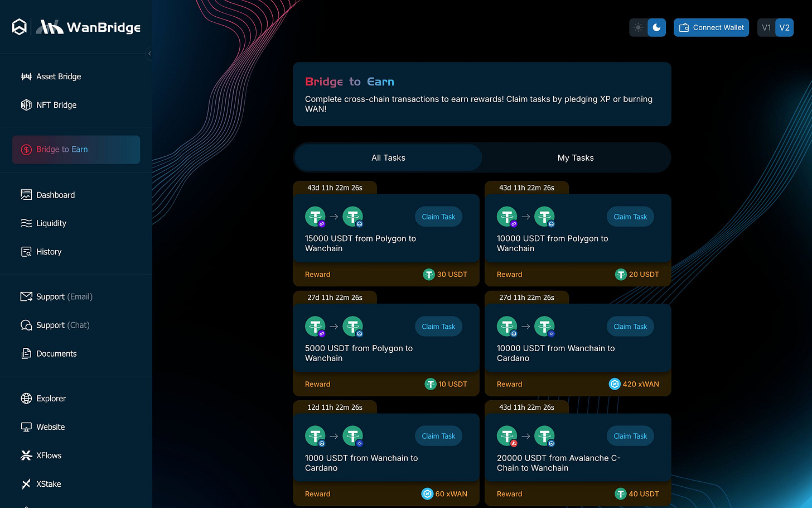Screen dimensions: 812x508
Task: Open Asset Bridge menu item
Action: [59, 76]
